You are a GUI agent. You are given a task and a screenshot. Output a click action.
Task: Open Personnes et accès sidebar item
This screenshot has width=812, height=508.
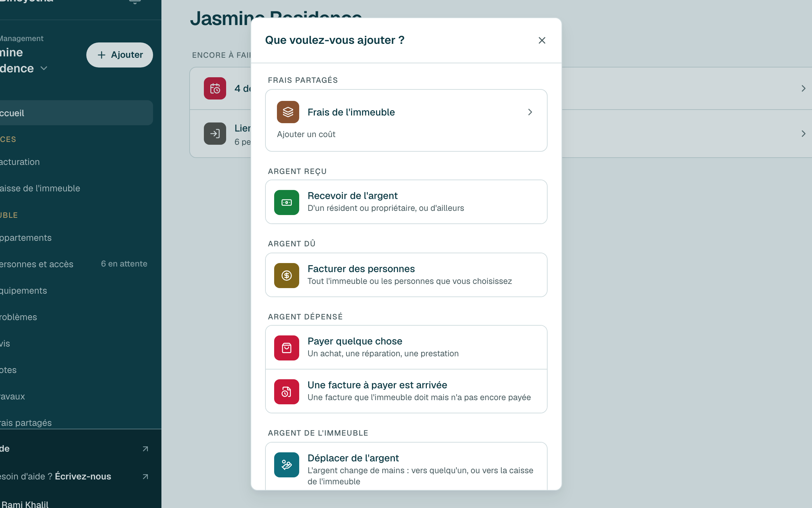point(76,264)
